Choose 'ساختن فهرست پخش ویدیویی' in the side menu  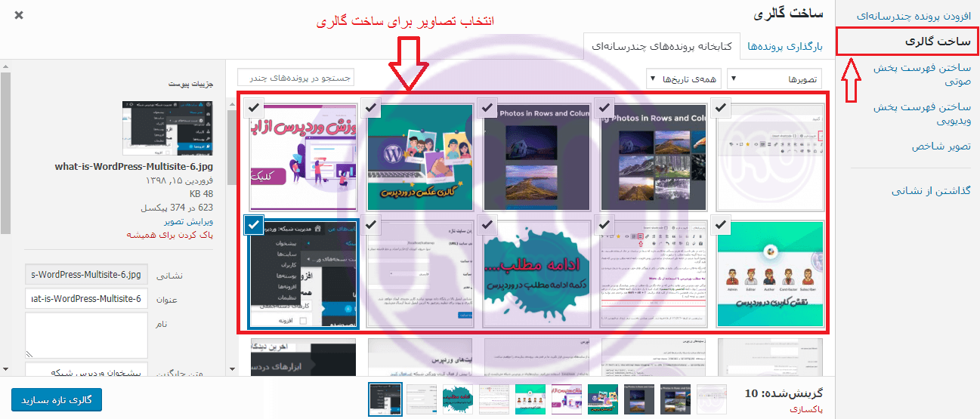923,114
